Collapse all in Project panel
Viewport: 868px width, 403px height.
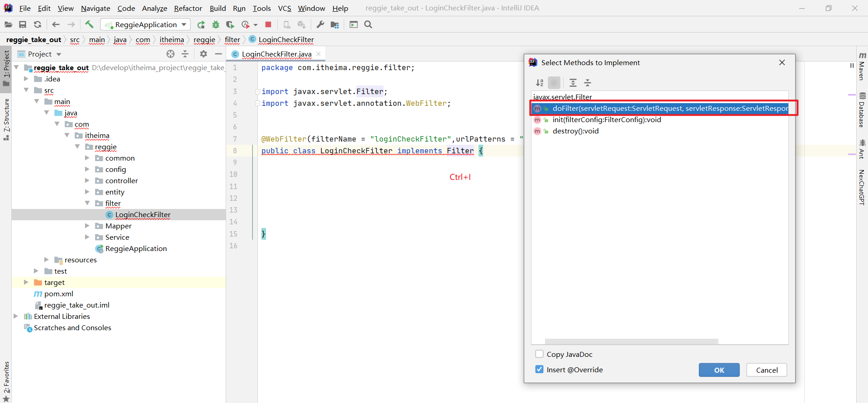pyautogui.click(x=185, y=54)
